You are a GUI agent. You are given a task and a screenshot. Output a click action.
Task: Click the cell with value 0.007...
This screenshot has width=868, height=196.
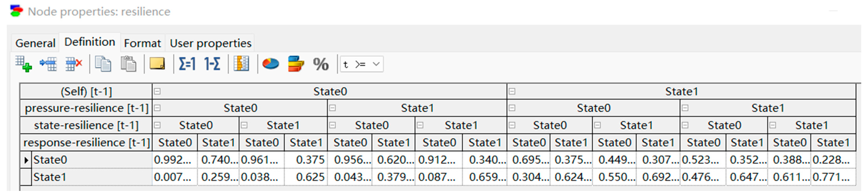pos(175,177)
